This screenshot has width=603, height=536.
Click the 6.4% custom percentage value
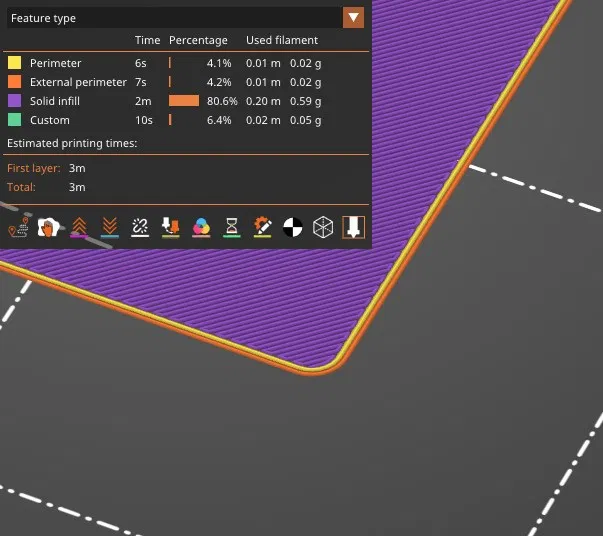pos(219,120)
